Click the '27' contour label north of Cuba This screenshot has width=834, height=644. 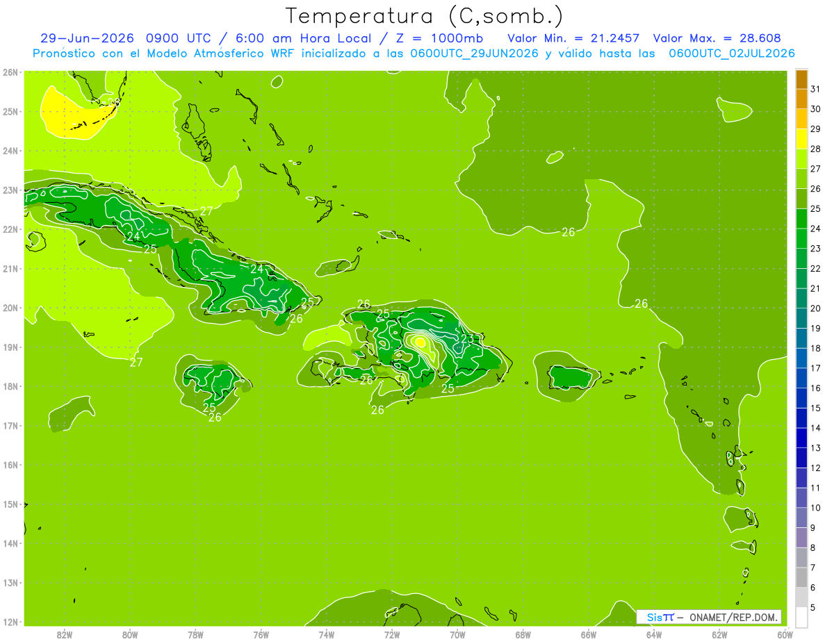tap(206, 211)
